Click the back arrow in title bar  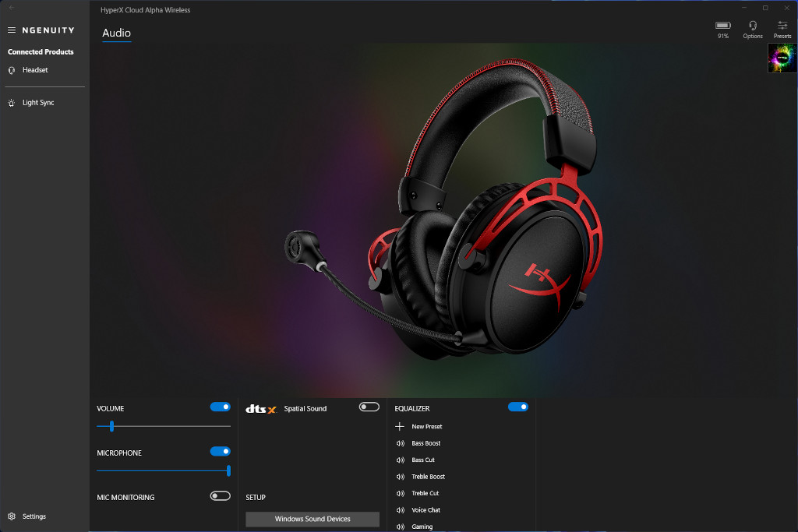[x=12, y=8]
